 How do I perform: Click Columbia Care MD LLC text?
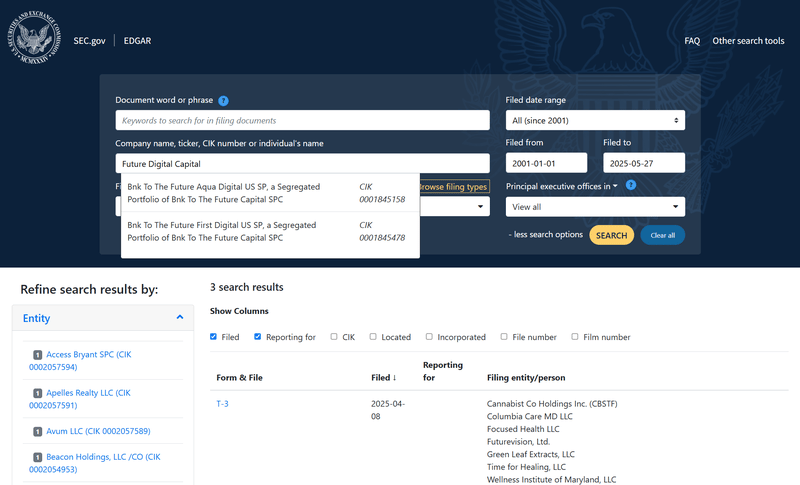tap(530, 416)
